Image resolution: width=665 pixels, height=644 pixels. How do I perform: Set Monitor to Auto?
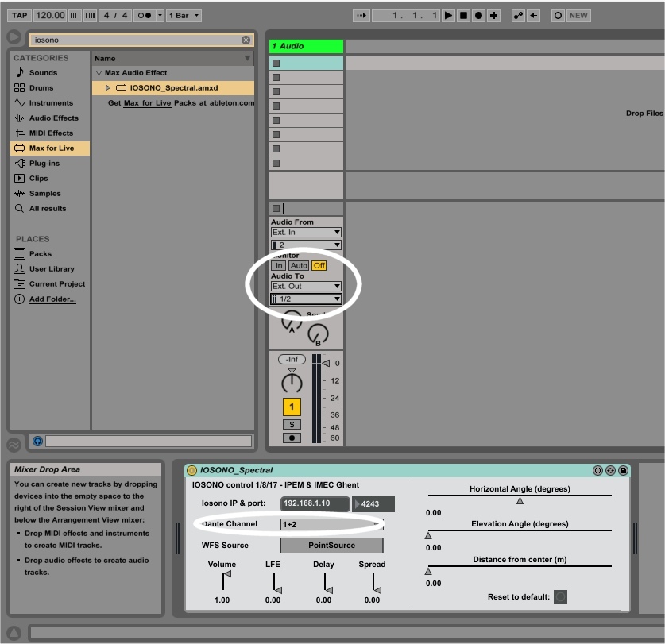299,266
